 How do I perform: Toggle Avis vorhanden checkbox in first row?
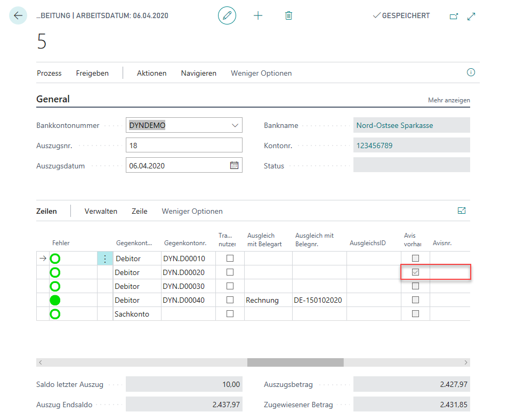point(415,258)
